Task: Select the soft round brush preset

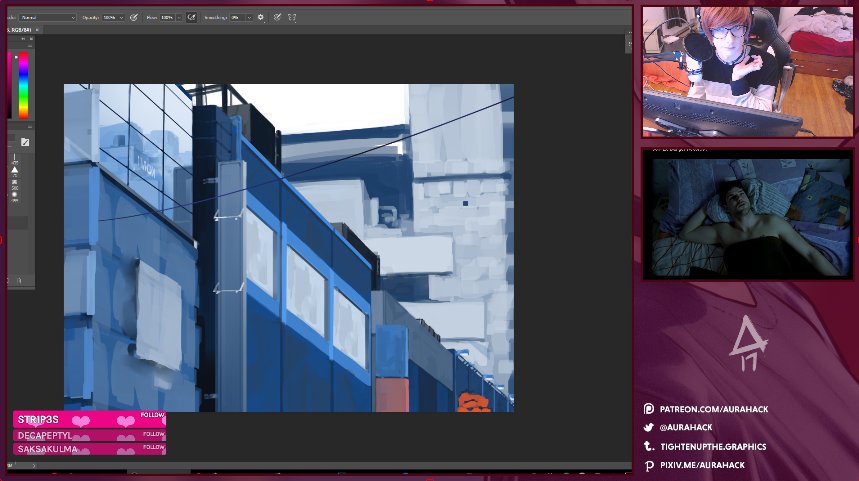Action: [14, 194]
